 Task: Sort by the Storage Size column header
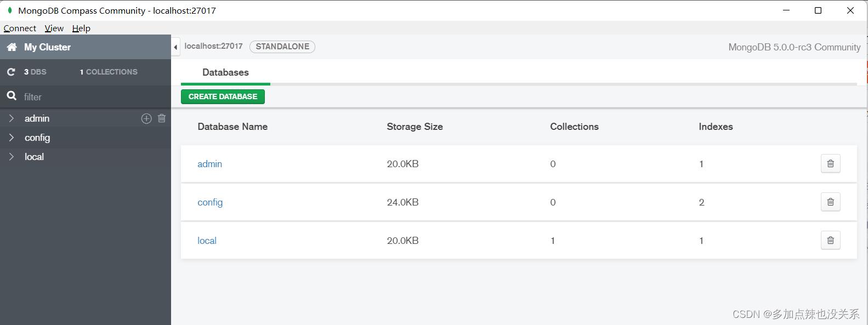[x=415, y=127]
